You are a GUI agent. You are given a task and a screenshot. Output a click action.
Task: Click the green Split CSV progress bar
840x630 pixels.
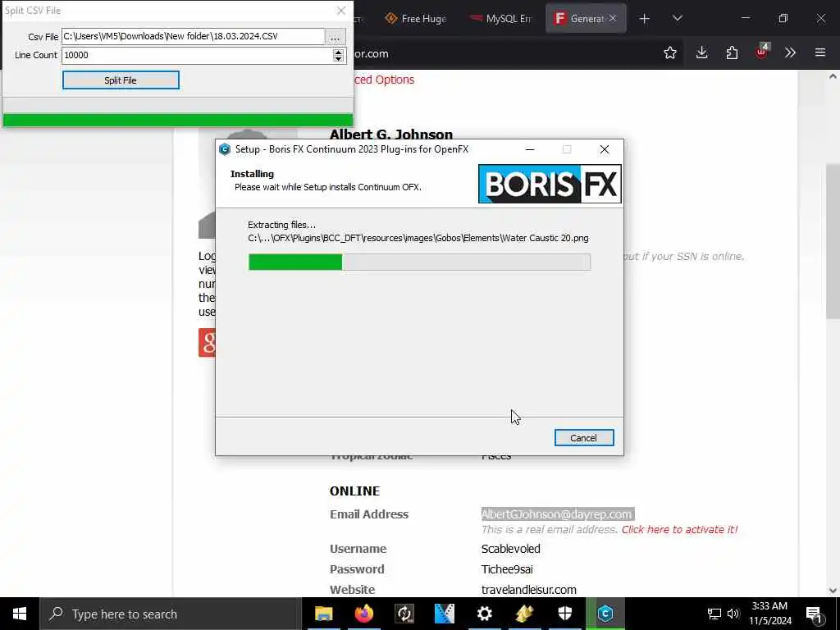(x=178, y=120)
